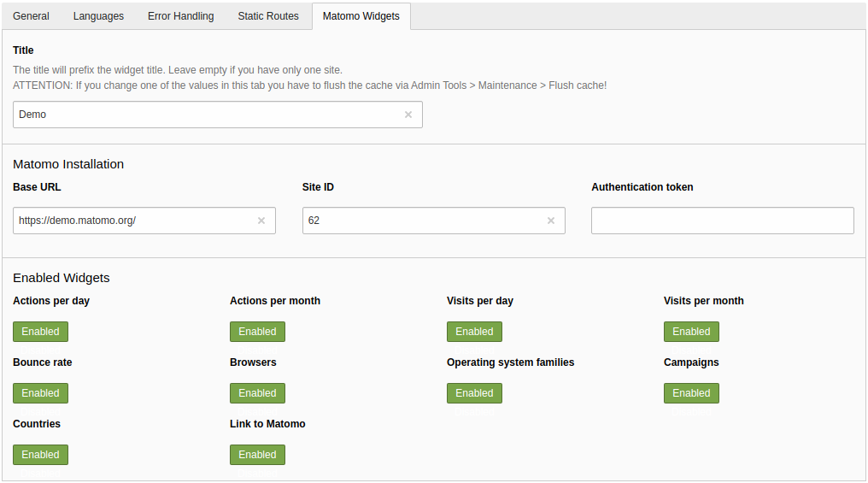Focus the Site ID input field
This screenshot has height=483, width=868.
(x=433, y=221)
